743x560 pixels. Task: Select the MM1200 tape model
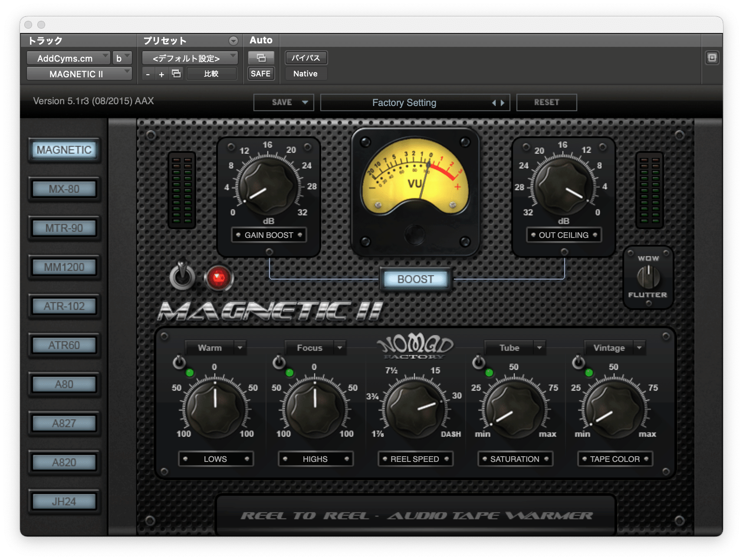64,267
